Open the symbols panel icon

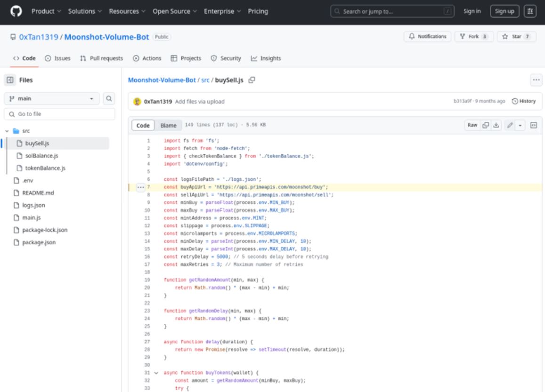coord(534,125)
